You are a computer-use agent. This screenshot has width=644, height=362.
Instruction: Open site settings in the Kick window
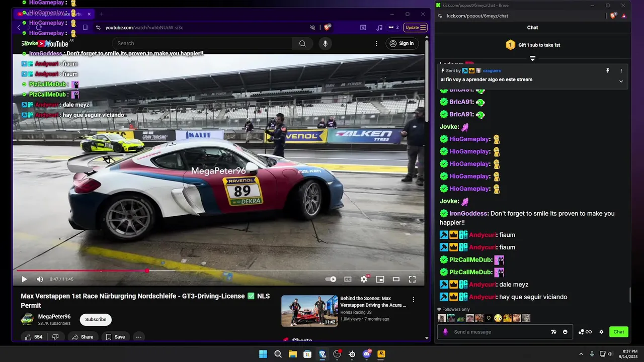coord(440,16)
